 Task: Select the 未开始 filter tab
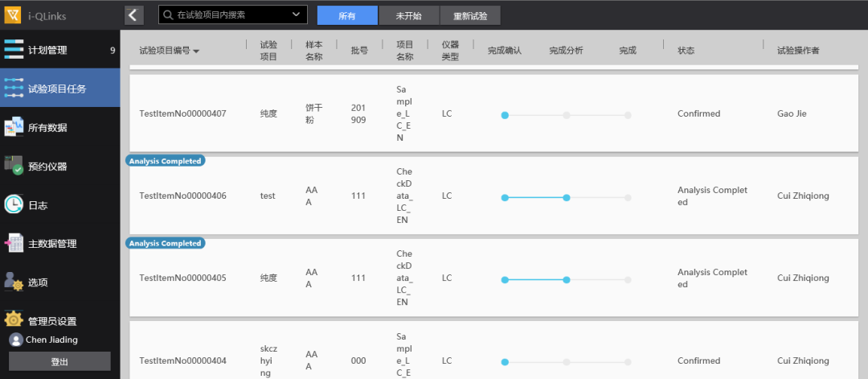click(x=408, y=15)
